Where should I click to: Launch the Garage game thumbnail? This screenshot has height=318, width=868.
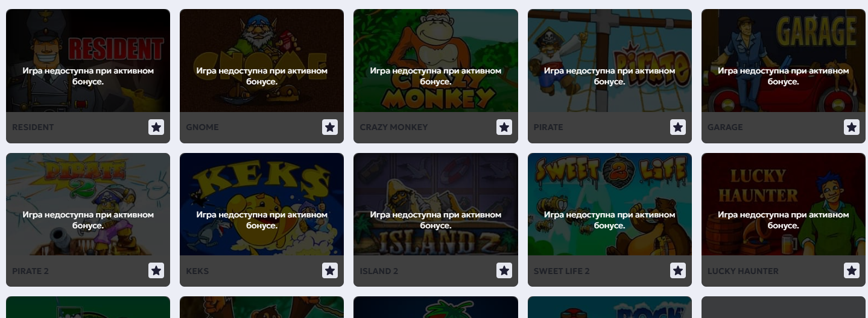click(784, 60)
